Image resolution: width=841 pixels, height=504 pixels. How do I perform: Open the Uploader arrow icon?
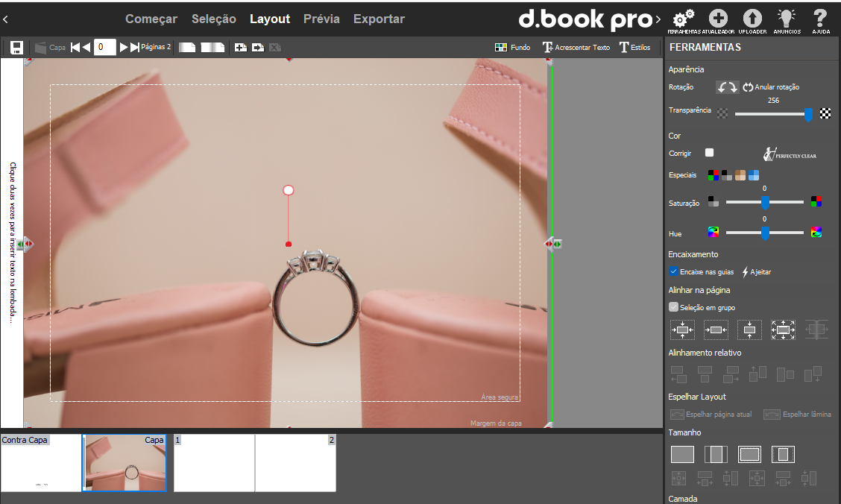tap(752, 22)
